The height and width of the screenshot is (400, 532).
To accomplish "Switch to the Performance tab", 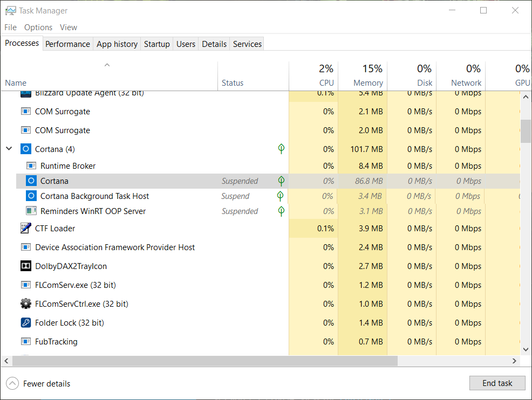I will (67, 44).
